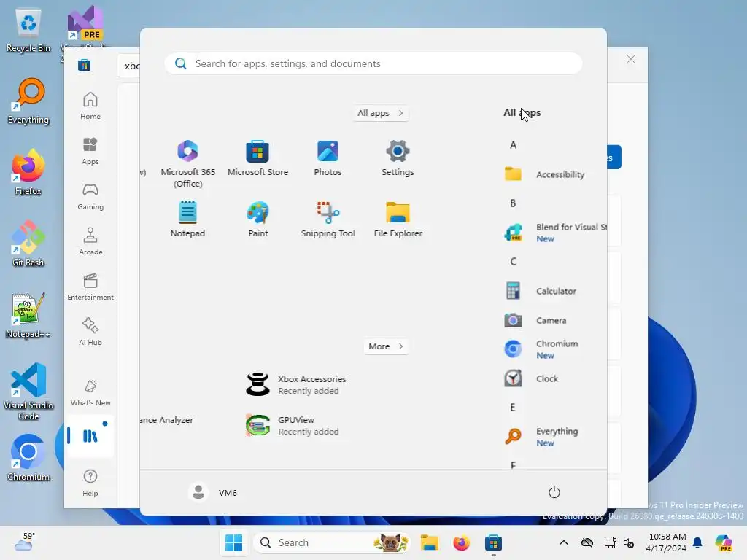Open Apps section in Microsoft Store sidebar
Screen dimensions: 747x560
tap(90, 152)
